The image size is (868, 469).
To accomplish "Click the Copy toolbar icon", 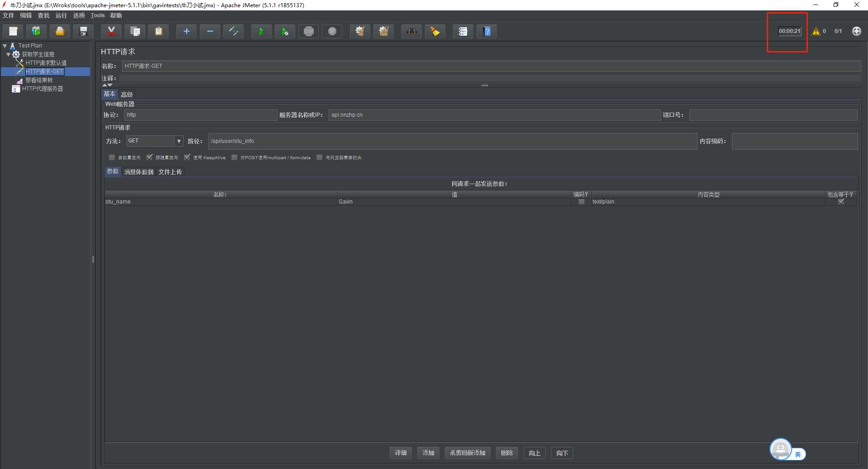I will pos(135,31).
